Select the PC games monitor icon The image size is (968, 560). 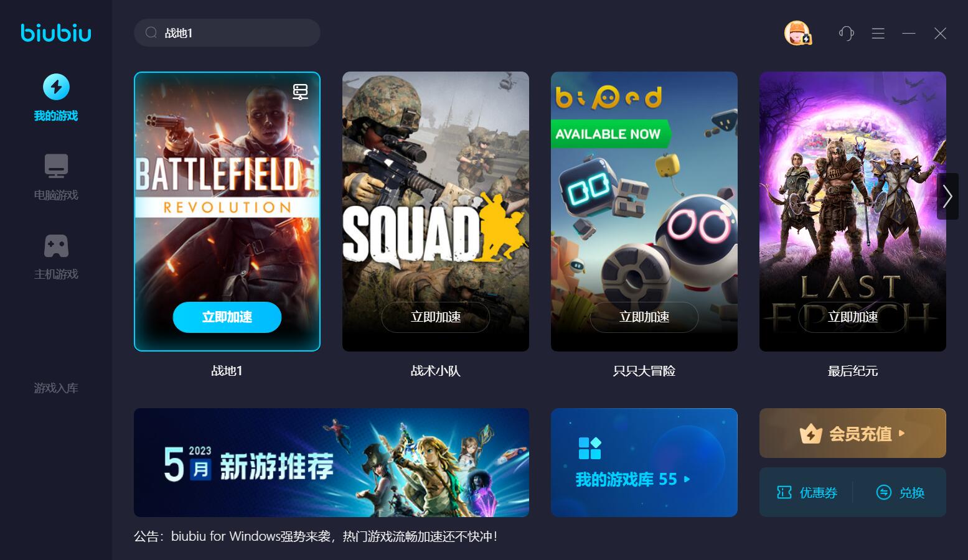coord(56,166)
